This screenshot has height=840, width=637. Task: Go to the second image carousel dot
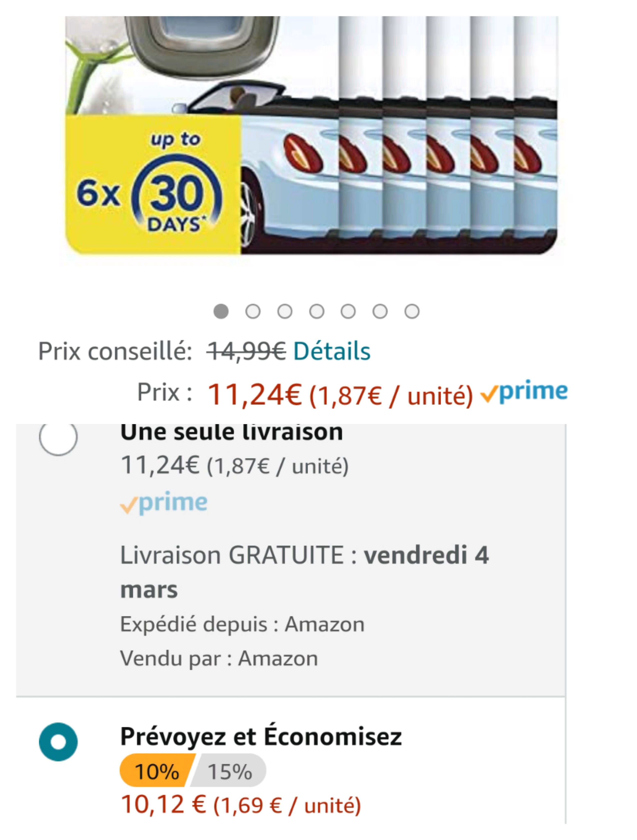(x=253, y=311)
